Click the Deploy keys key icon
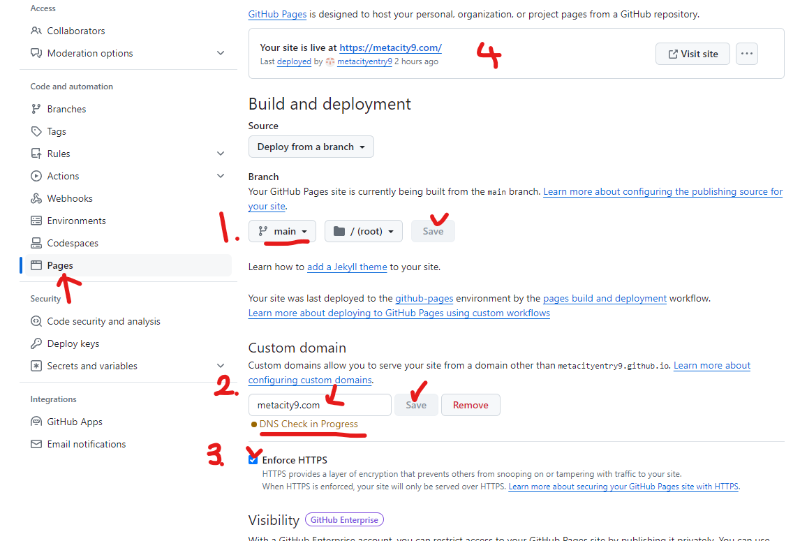This screenshot has width=800, height=541. 37,343
